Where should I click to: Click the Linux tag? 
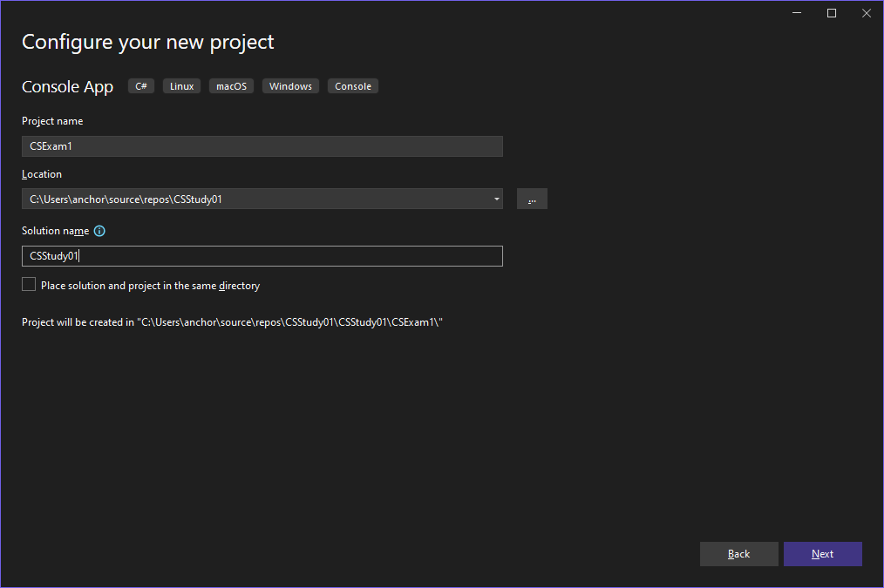point(181,86)
